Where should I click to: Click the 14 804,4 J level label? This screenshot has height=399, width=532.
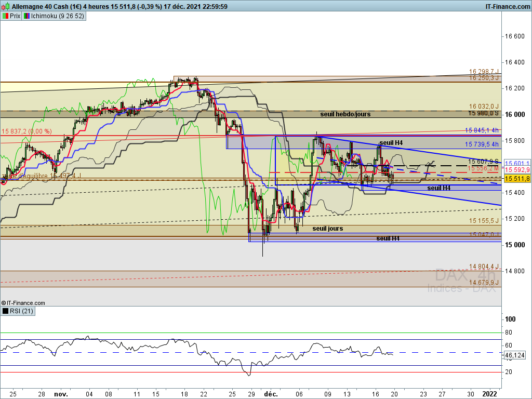tap(484, 267)
